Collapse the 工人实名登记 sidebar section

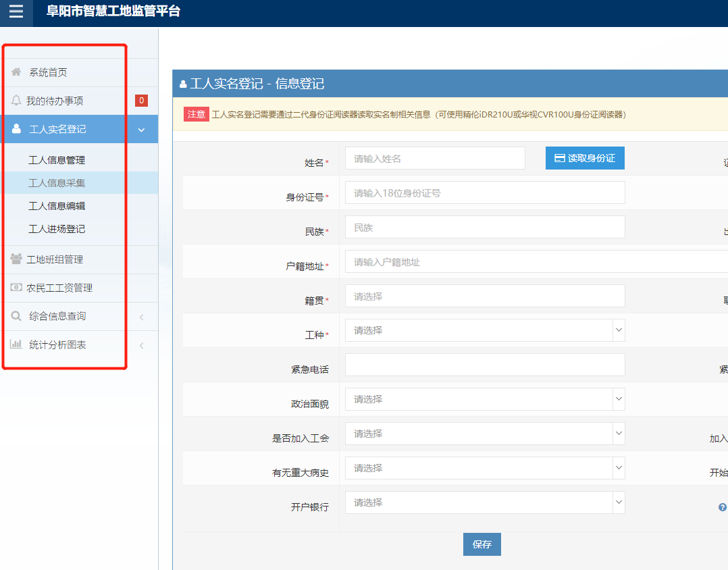[141, 130]
